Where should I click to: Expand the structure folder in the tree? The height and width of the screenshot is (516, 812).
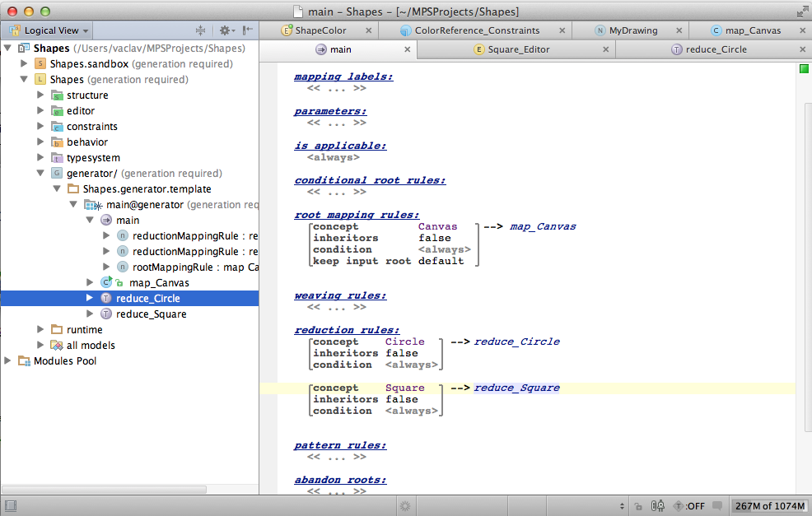point(40,95)
